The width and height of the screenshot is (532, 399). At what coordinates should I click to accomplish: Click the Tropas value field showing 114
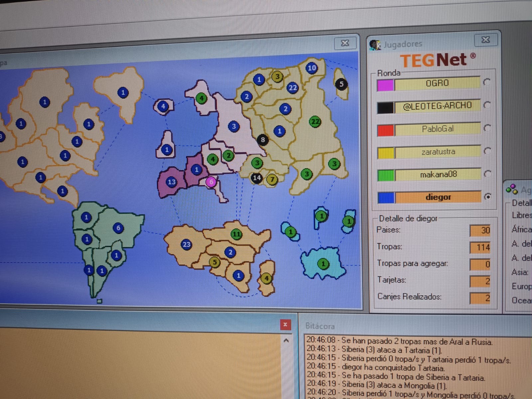480,247
